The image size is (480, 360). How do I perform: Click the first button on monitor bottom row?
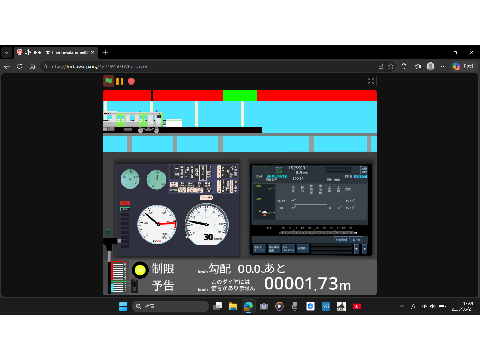pos(259,248)
